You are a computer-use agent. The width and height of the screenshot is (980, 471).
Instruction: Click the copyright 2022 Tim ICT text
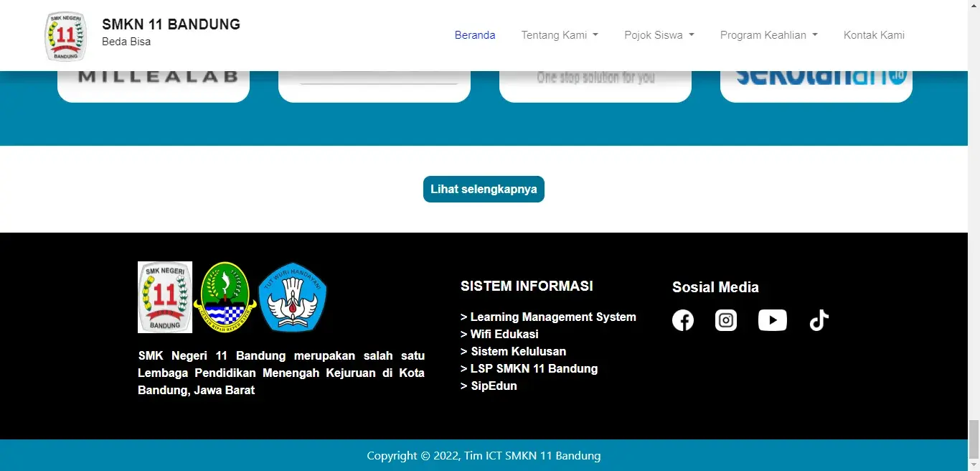click(484, 455)
